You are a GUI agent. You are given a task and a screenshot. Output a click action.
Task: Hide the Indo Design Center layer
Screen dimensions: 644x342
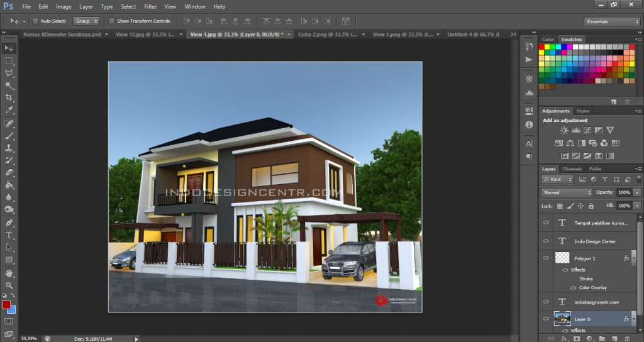546,241
